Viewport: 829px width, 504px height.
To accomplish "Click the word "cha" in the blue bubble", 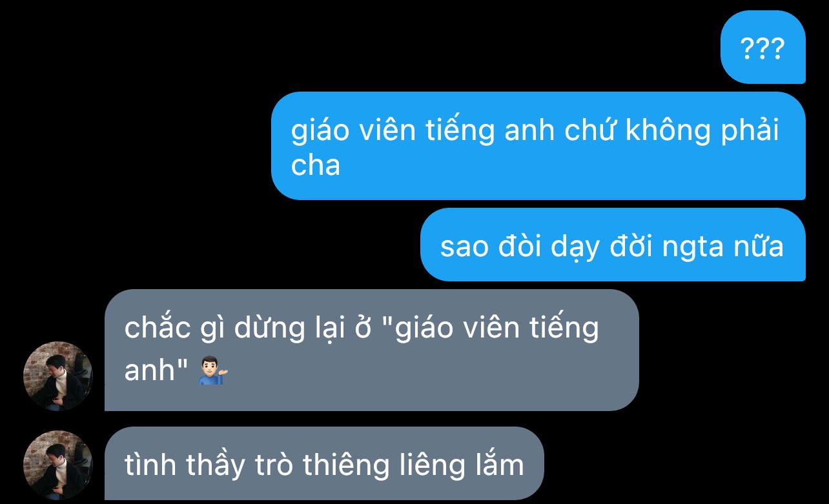I will click(x=315, y=165).
